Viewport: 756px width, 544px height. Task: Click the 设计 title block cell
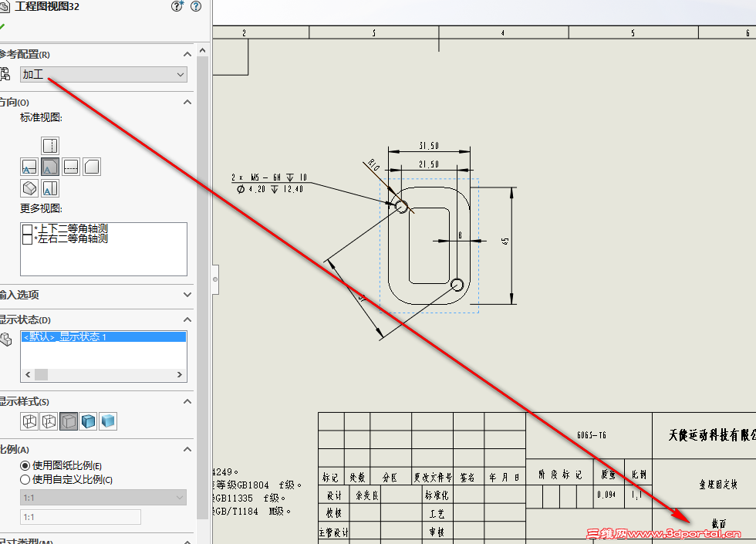[334, 495]
